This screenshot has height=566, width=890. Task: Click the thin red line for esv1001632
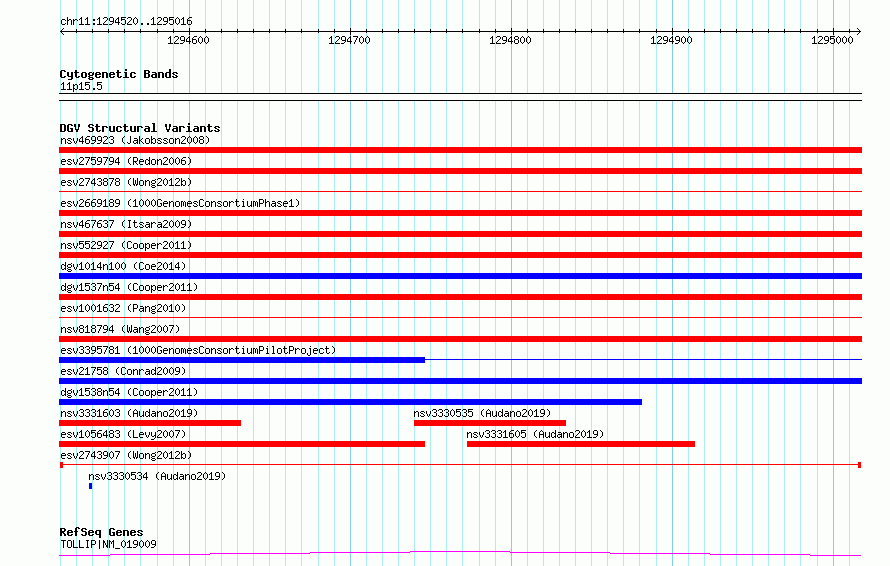point(460,318)
